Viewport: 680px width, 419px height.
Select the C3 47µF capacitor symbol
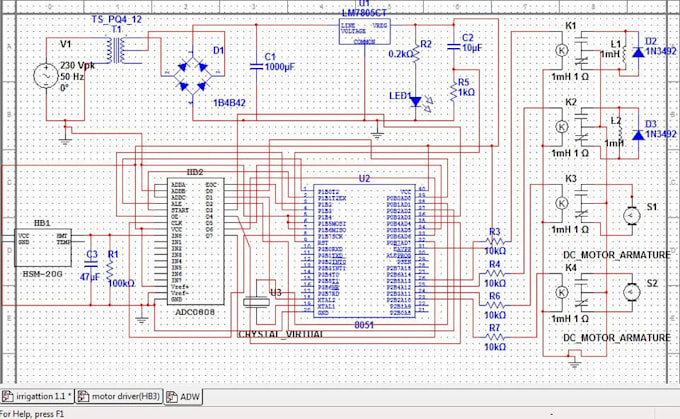pos(91,264)
